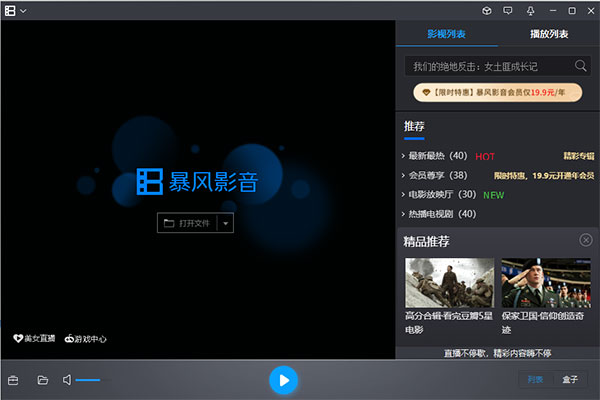
Task: Expand the 会员尊享 (38) list
Action: (434, 175)
